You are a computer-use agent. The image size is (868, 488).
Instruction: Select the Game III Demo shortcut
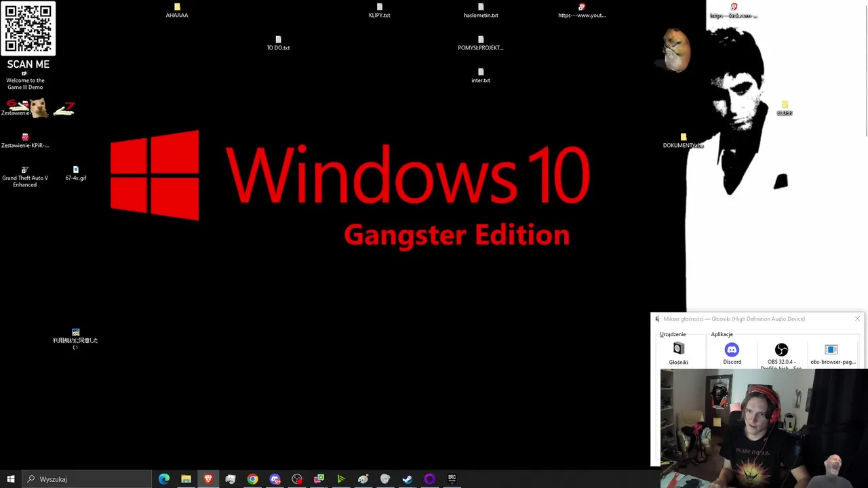(25, 80)
